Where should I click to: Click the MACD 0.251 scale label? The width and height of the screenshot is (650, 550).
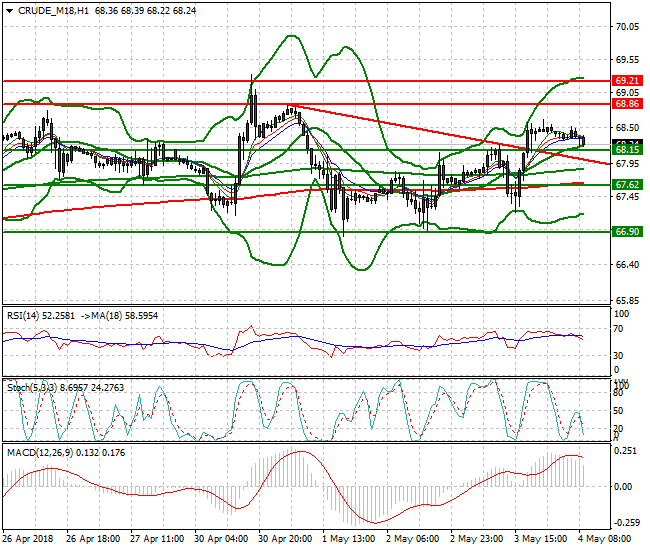click(x=625, y=451)
